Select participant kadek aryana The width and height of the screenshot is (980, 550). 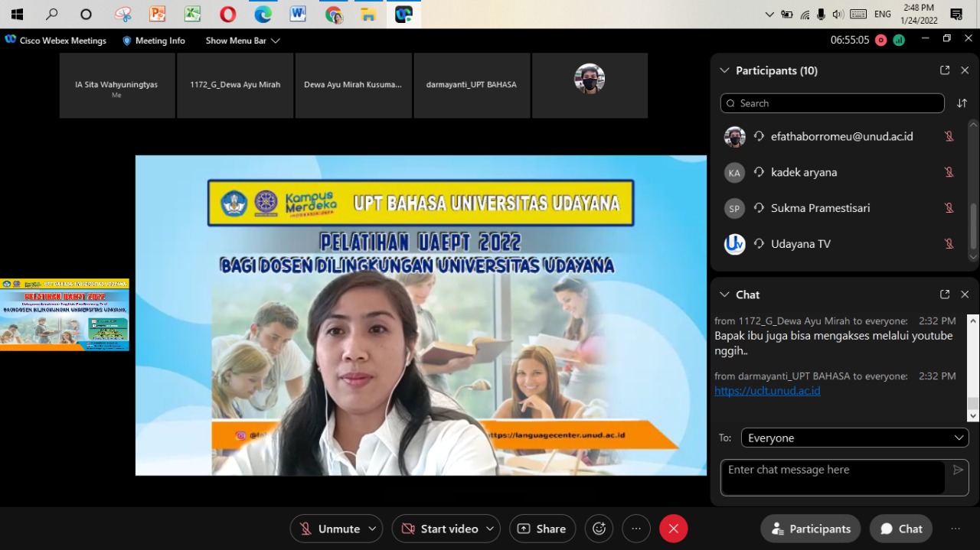841,172
